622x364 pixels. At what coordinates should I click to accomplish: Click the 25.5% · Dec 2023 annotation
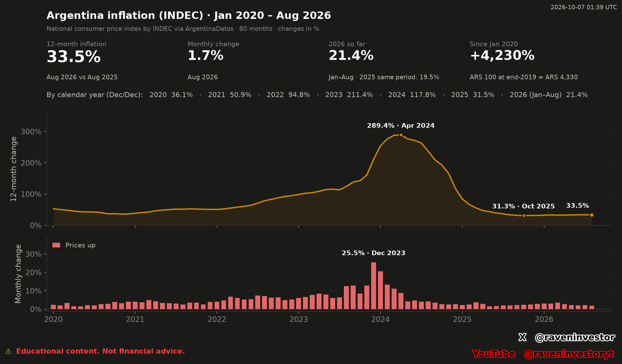coord(374,253)
